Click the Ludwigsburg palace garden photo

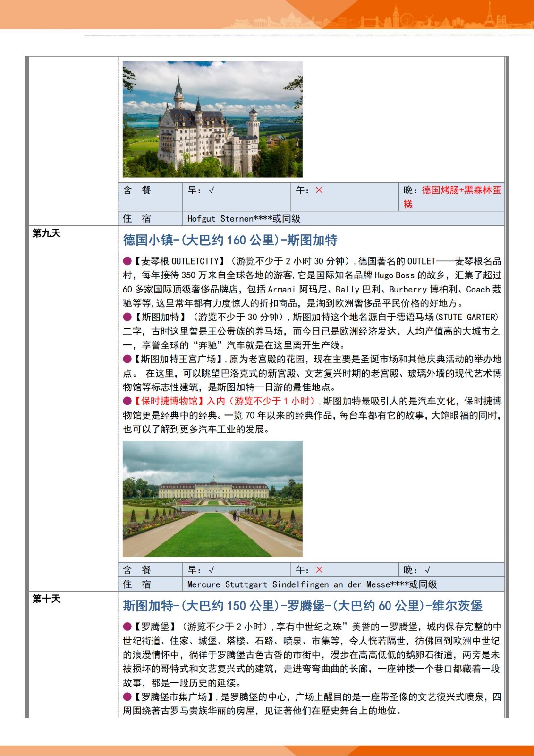(x=212, y=499)
